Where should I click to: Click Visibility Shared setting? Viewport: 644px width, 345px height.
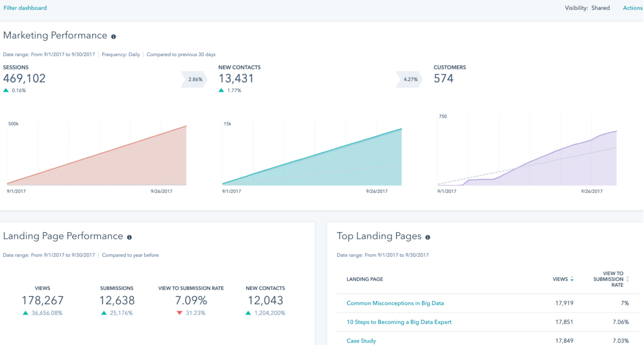click(x=600, y=8)
